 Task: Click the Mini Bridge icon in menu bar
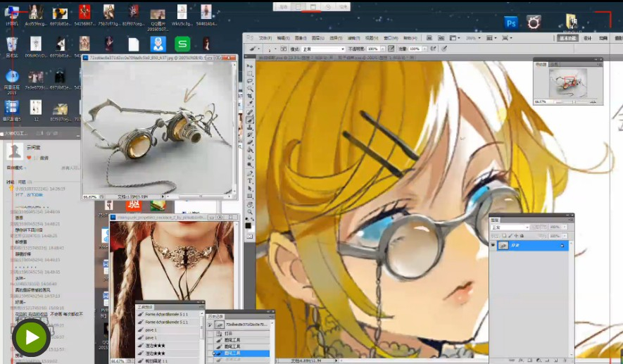(x=441, y=38)
